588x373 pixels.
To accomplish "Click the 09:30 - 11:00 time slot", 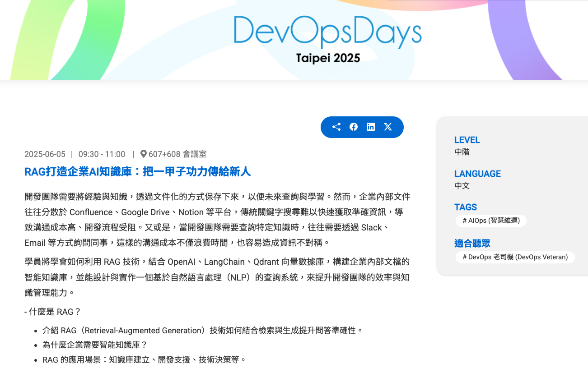I will pos(102,154).
